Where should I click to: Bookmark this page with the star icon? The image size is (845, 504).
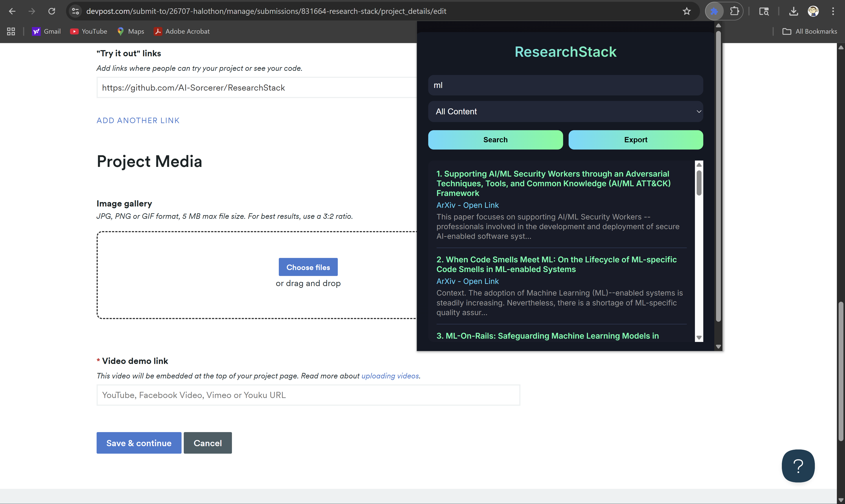point(687,11)
